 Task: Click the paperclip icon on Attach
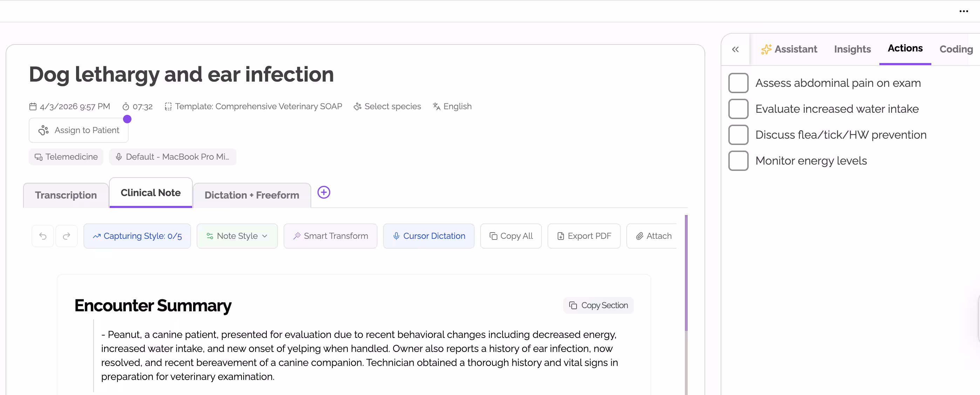click(x=640, y=236)
